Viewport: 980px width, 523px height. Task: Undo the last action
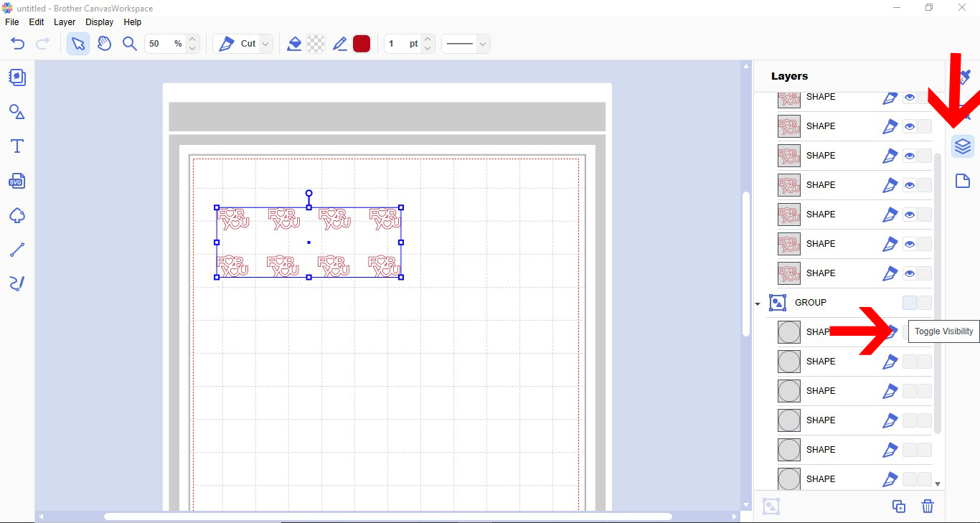[x=18, y=44]
